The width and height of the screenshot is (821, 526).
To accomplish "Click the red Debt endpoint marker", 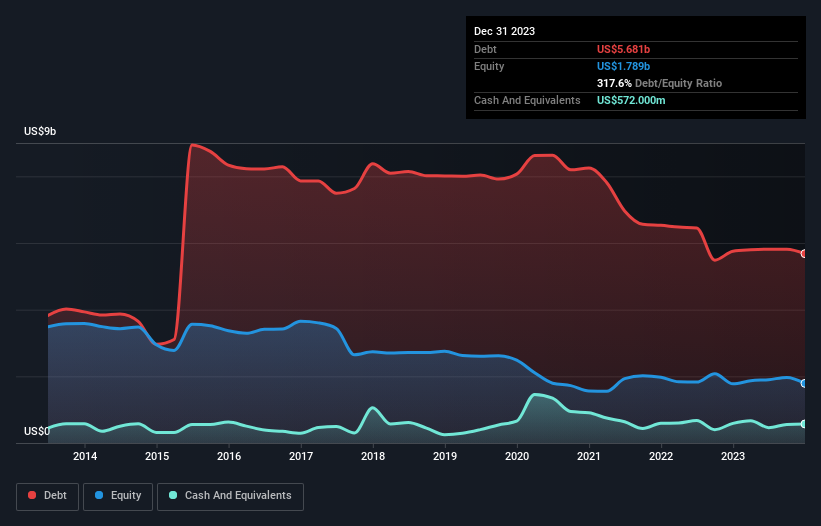I will pos(804,254).
